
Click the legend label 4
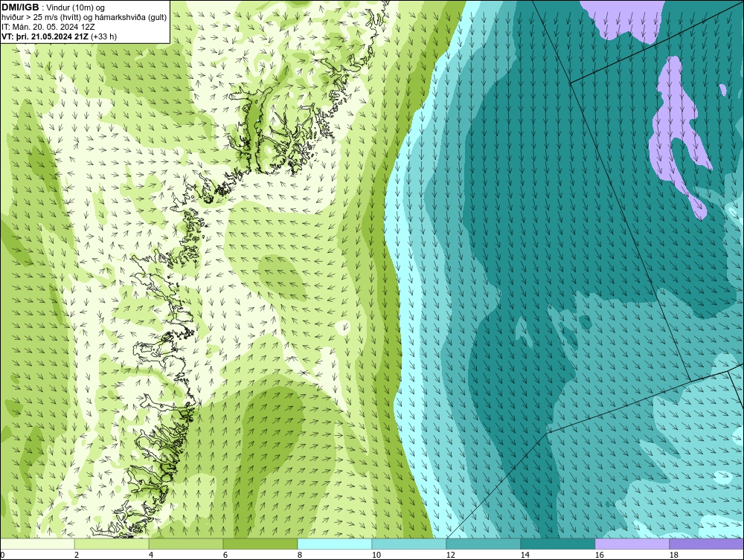click(151, 555)
